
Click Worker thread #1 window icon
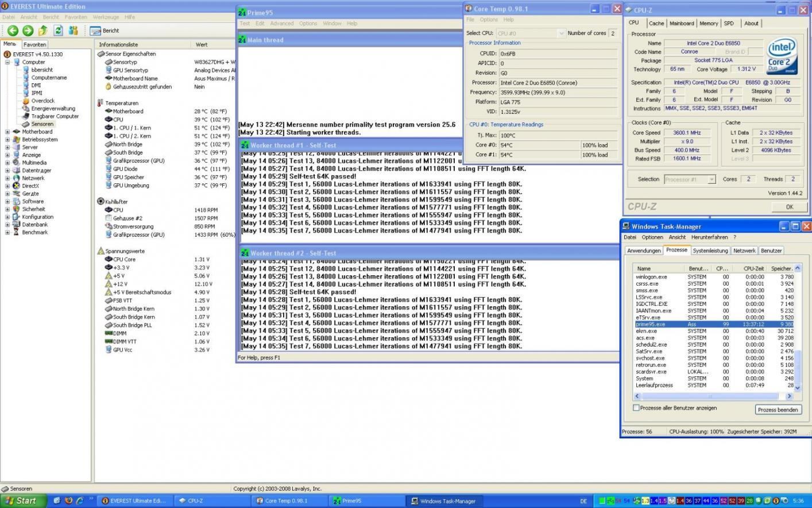tap(245, 145)
